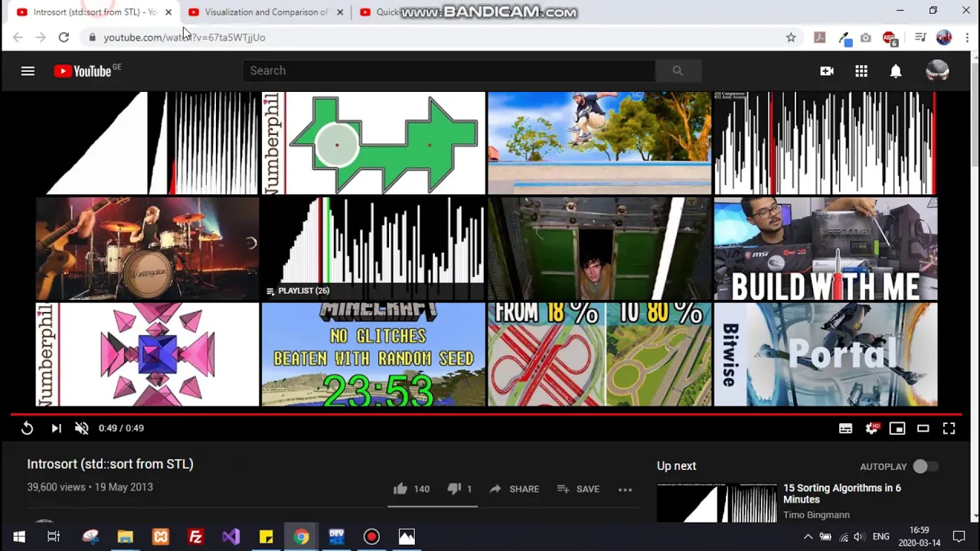
Task: Unmute the video speaker icon
Action: 81,429
